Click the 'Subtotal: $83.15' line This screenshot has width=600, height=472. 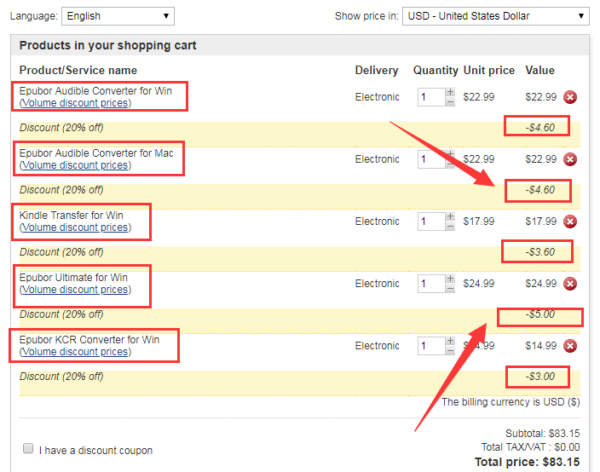pos(543,433)
